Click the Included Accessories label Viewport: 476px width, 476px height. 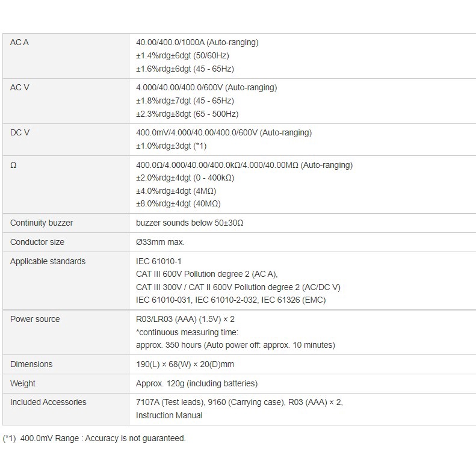point(48,402)
